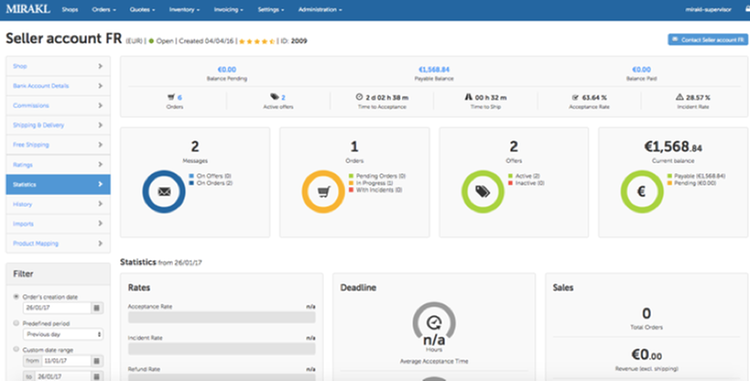
Task: Click the 6 orders count link
Action: [179, 98]
